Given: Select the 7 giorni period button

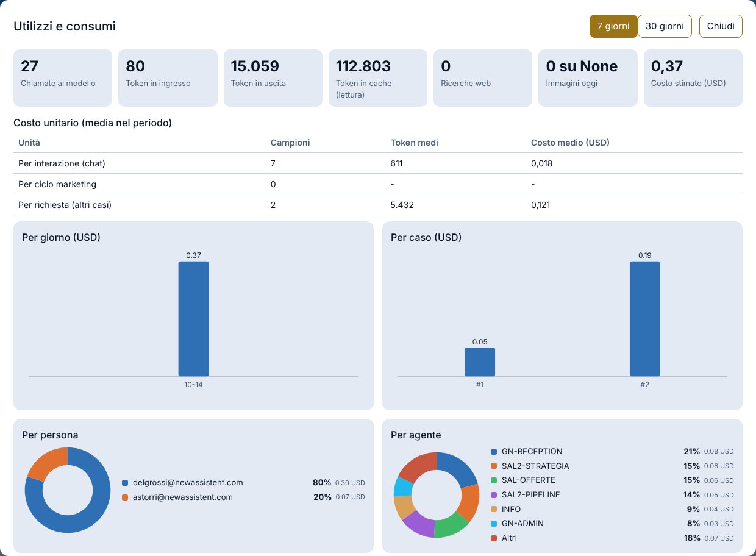Looking at the screenshot, I should pos(613,26).
